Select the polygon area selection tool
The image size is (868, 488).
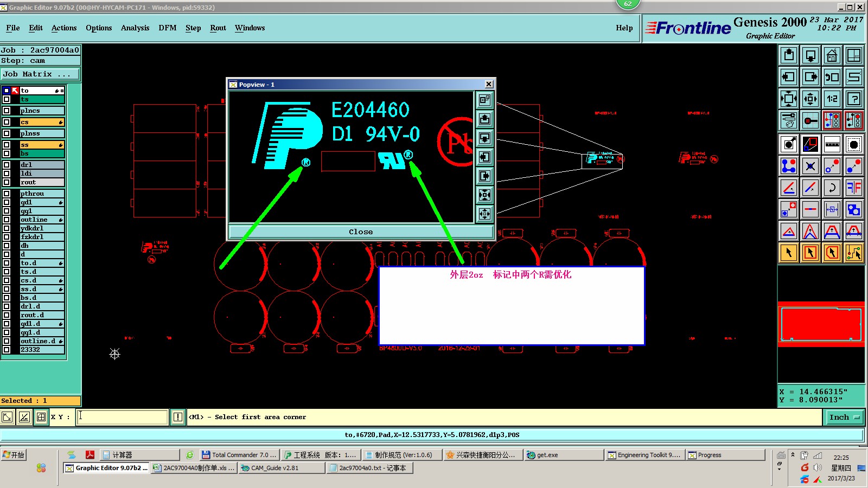pyautogui.click(x=832, y=253)
